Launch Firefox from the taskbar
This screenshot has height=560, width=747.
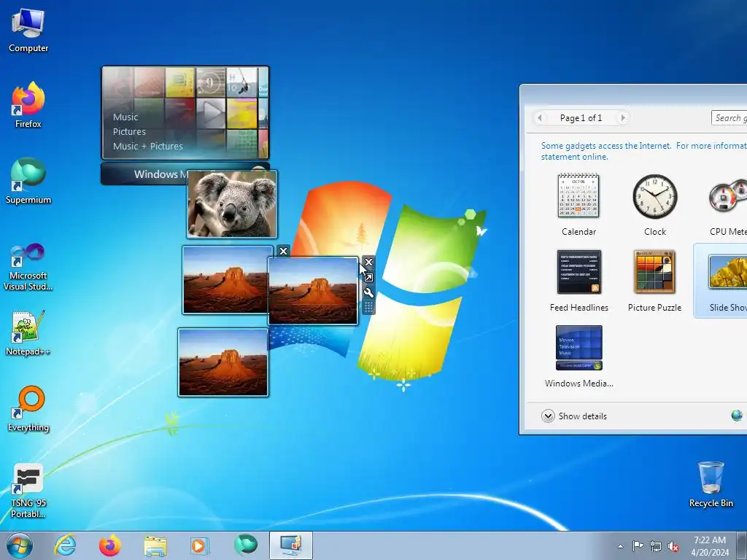[109, 545]
